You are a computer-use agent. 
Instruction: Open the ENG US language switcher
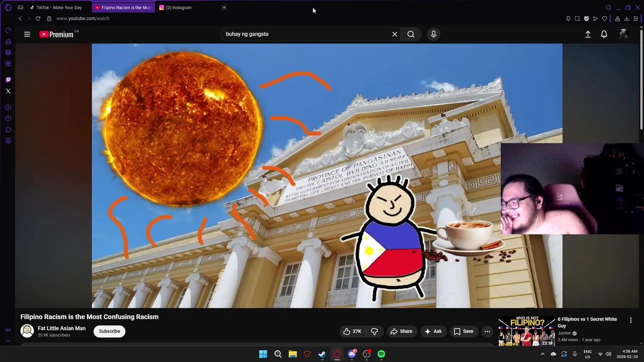[x=587, y=354]
